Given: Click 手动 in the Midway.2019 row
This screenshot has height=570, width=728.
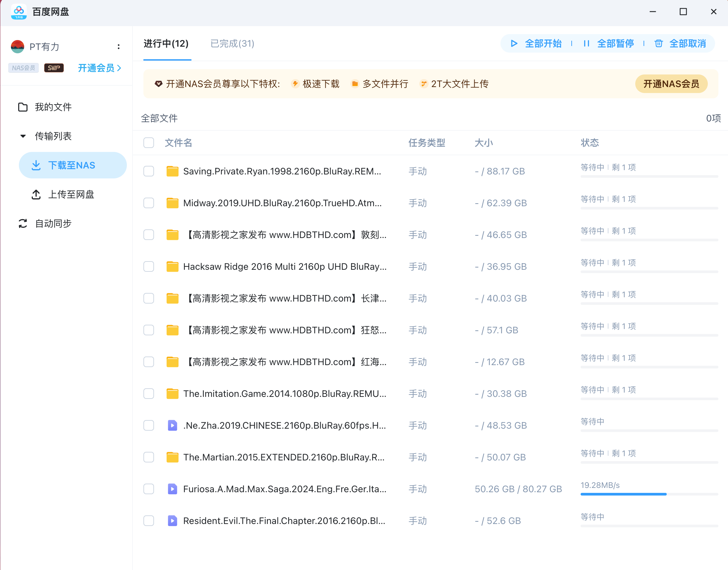Looking at the screenshot, I should [x=417, y=203].
